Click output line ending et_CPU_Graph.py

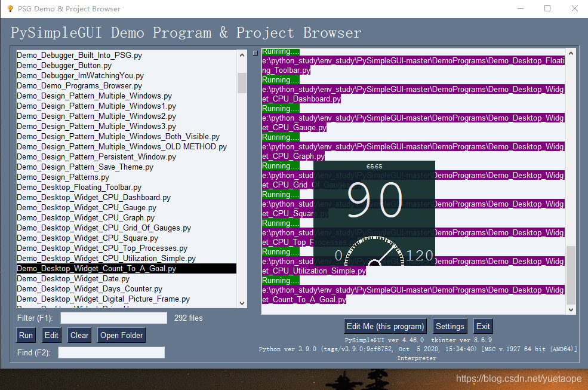click(x=293, y=156)
